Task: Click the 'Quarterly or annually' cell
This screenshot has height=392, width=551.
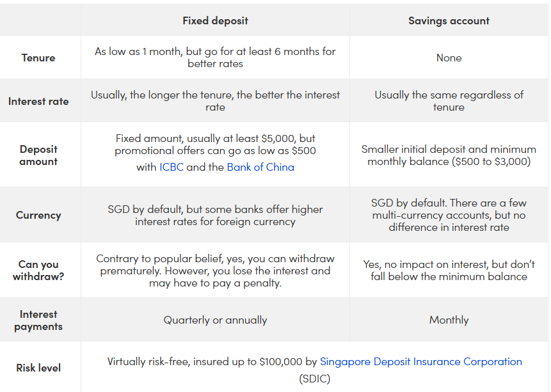Action: click(x=215, y=320)
